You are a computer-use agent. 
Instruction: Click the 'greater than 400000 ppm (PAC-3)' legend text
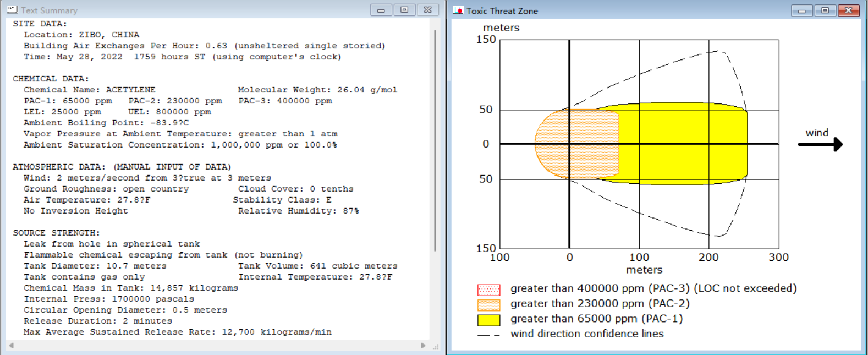pos(653,288)
